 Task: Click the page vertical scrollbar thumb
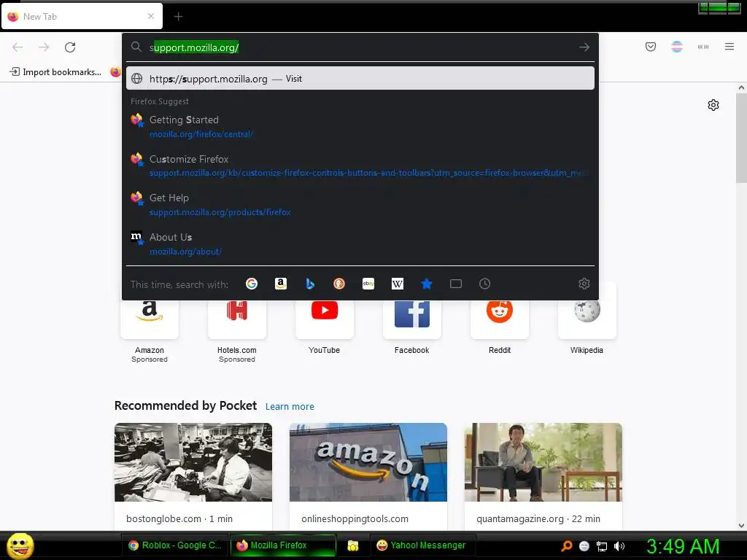[x=741, y=138]
